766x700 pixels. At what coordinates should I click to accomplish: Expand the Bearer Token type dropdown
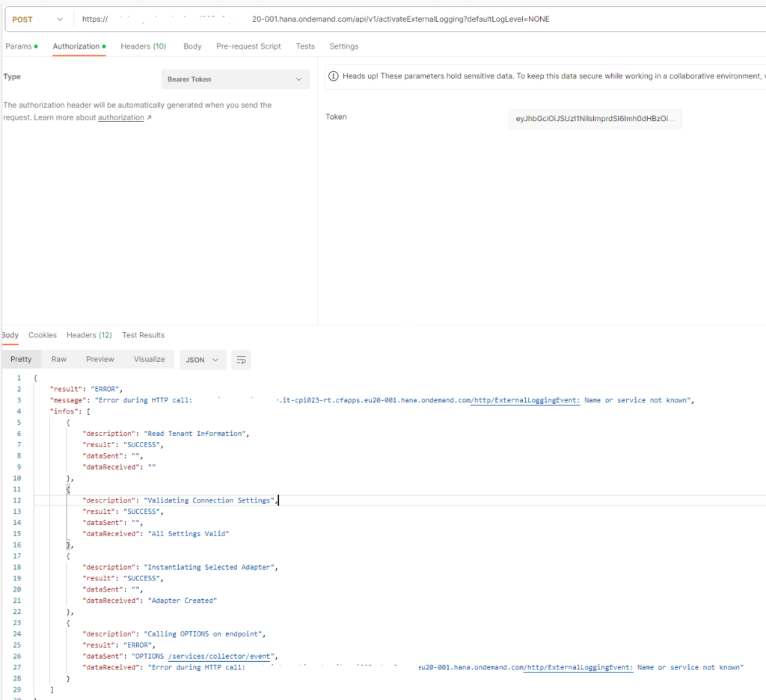pyautogui.click(x=235, y=79)
